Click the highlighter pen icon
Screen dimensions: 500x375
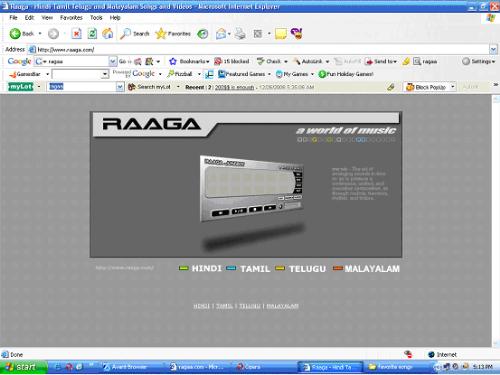tap(406, 61)
